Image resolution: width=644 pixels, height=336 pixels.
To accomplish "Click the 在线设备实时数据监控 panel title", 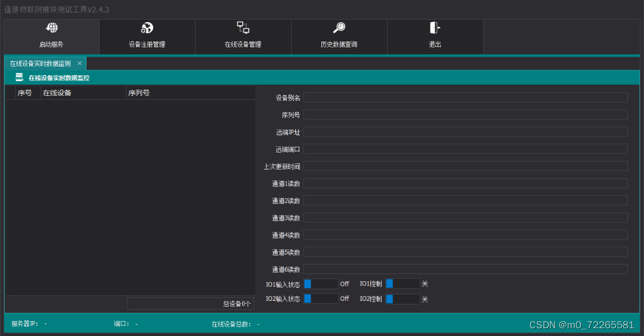I will (x=59, y=77).
